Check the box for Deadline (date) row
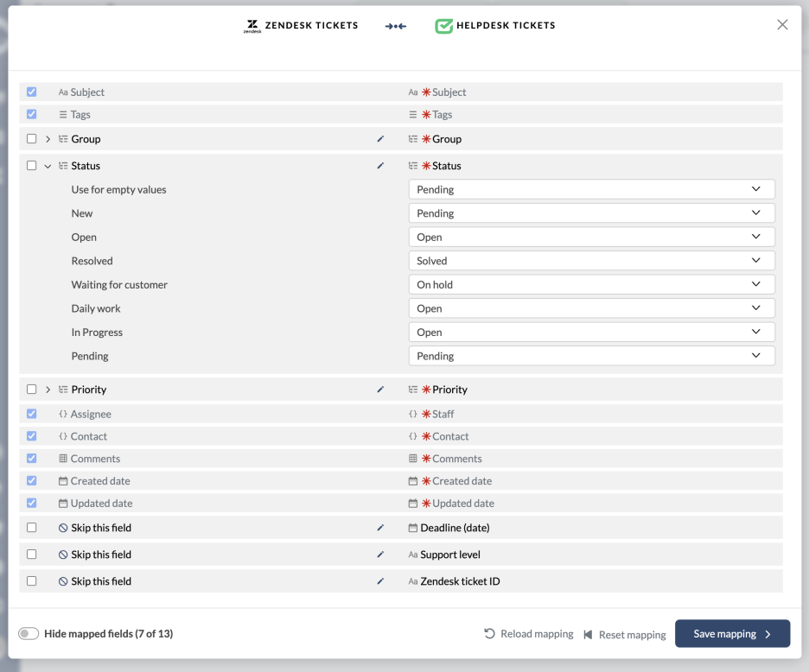The height and width of the screenshot is (672, 809). pyautogui.click(x=31, y=528)
